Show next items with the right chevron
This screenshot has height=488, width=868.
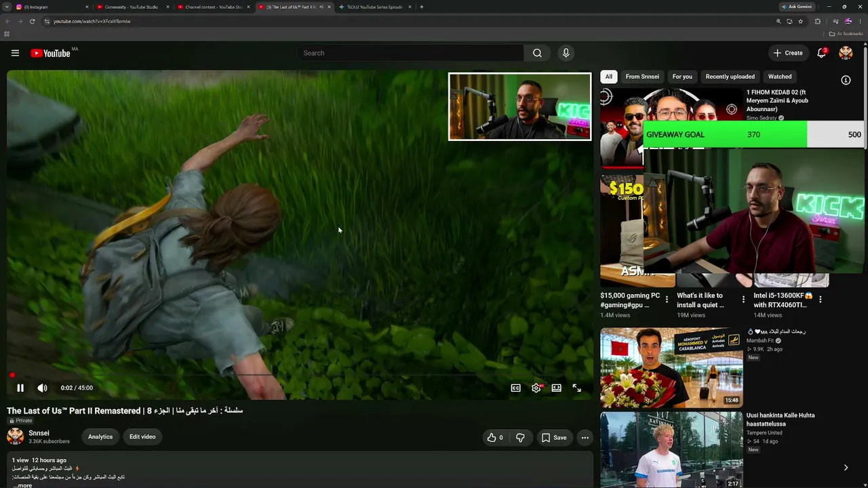(x=846, y=468)
